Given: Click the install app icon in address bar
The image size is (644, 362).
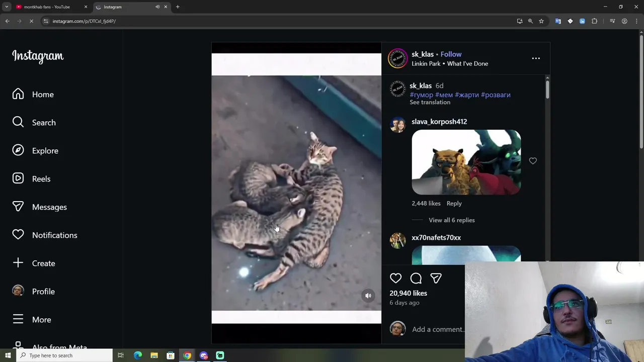Looking at the screenshot, I should click(520, 21).
